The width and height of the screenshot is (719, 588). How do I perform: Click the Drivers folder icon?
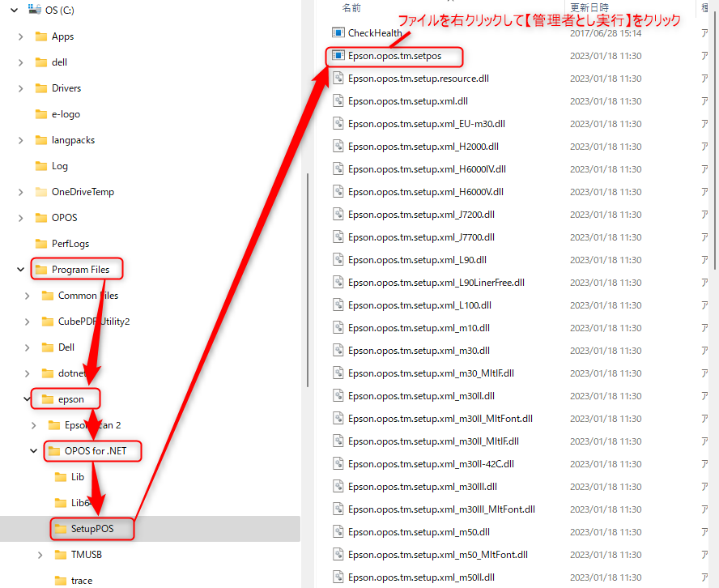click(x=41, y=88)
